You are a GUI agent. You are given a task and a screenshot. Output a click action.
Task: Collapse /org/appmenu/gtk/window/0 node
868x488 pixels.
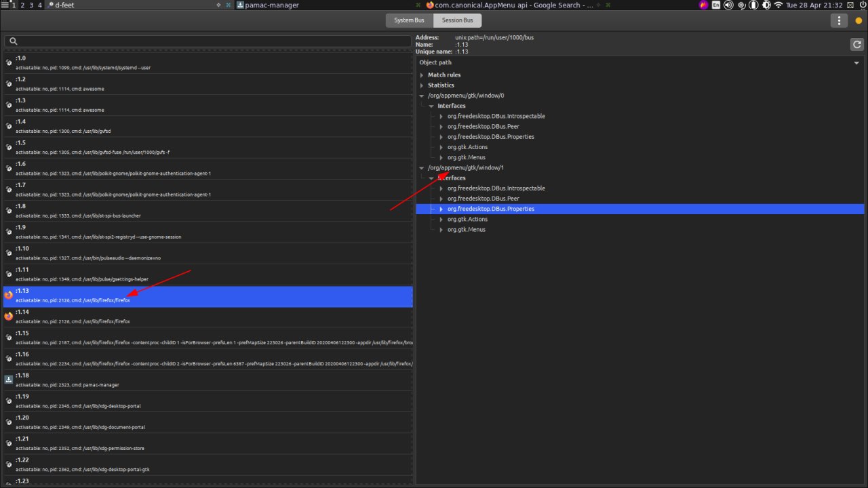422,96
